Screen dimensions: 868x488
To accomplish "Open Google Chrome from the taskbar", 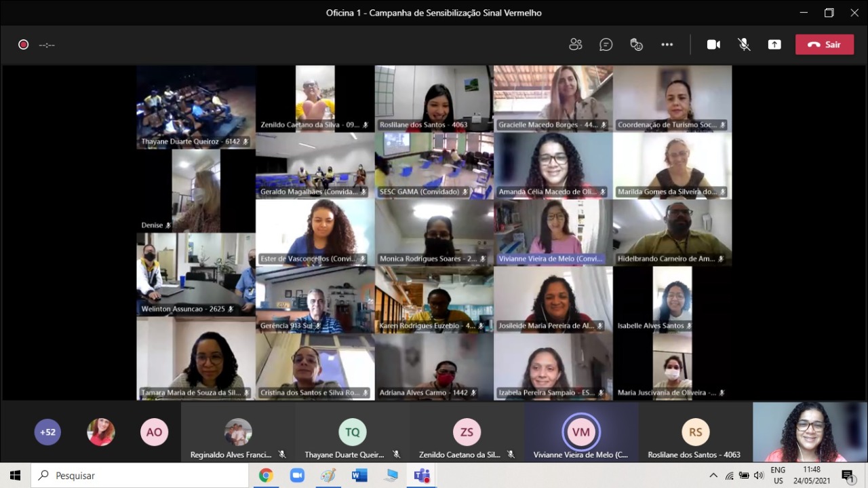I will click(266, 476).
